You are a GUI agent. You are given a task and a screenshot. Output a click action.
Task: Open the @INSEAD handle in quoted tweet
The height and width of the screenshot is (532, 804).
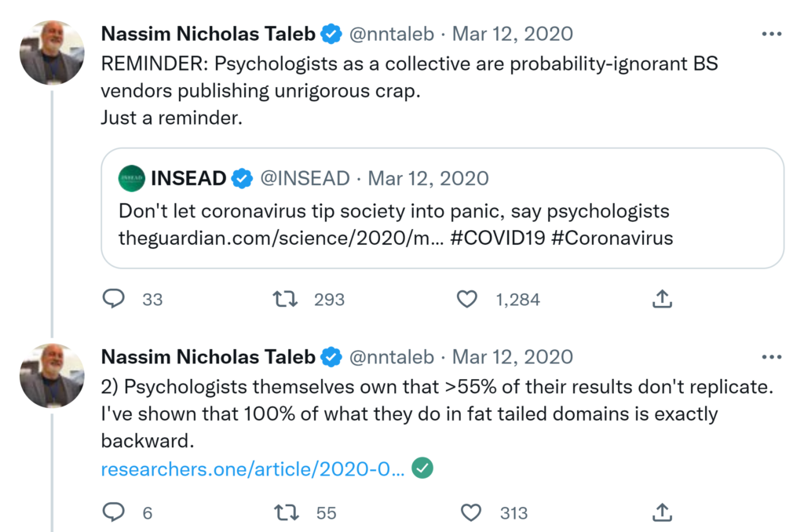[305, 178]
